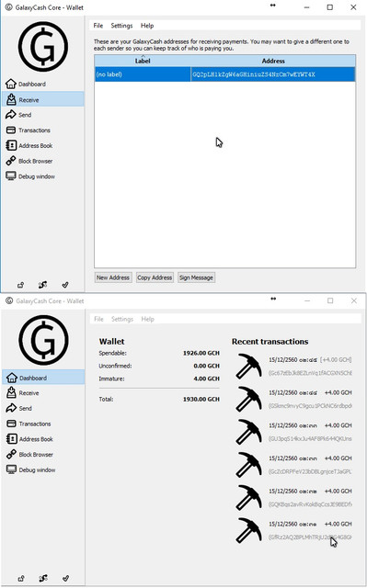This screenshot has height=588, width=367.
Task: Click the network sync icon in upper window
Action: [x=43, y=285]
